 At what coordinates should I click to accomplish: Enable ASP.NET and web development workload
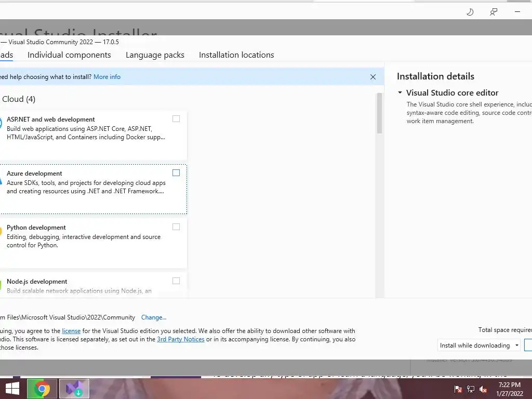click(x=176, y=119)
